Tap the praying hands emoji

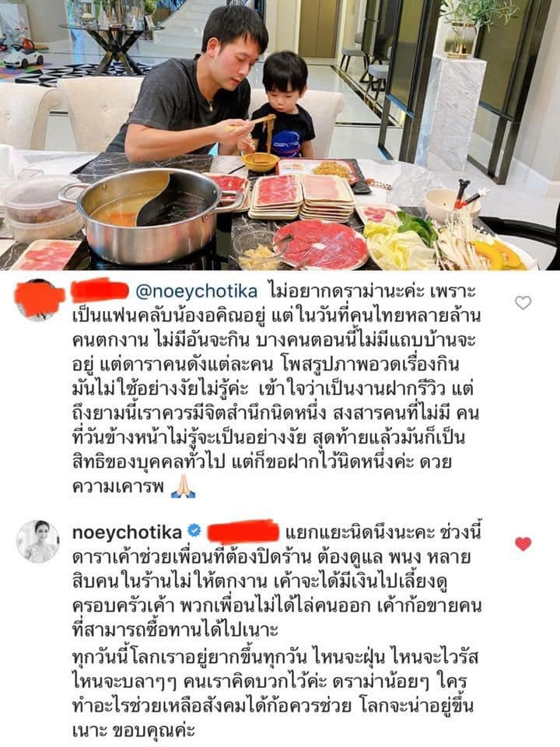tap(183, 487)
